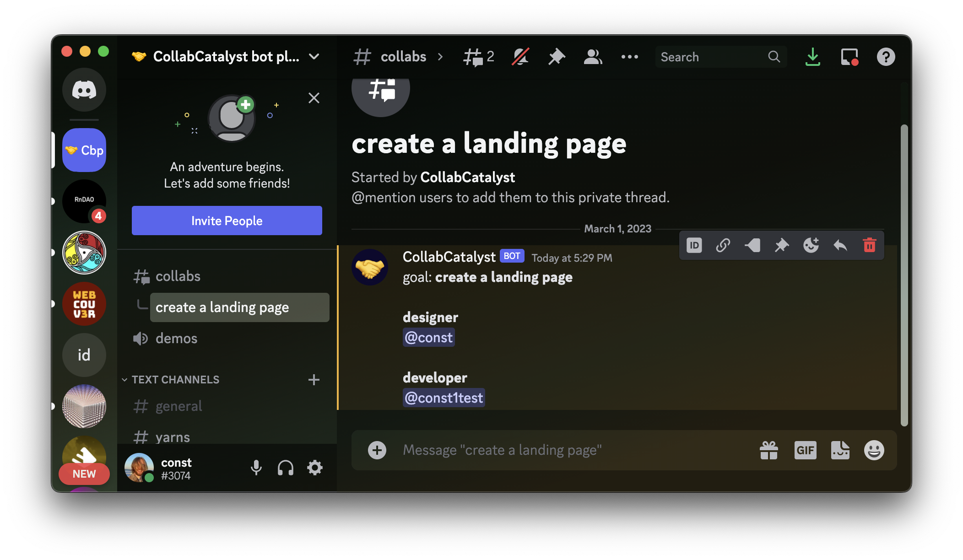Screen dimensions: 963x560
Task: Click the CollabCatalyst name in Started by
Action: click(x=468, y=178)
